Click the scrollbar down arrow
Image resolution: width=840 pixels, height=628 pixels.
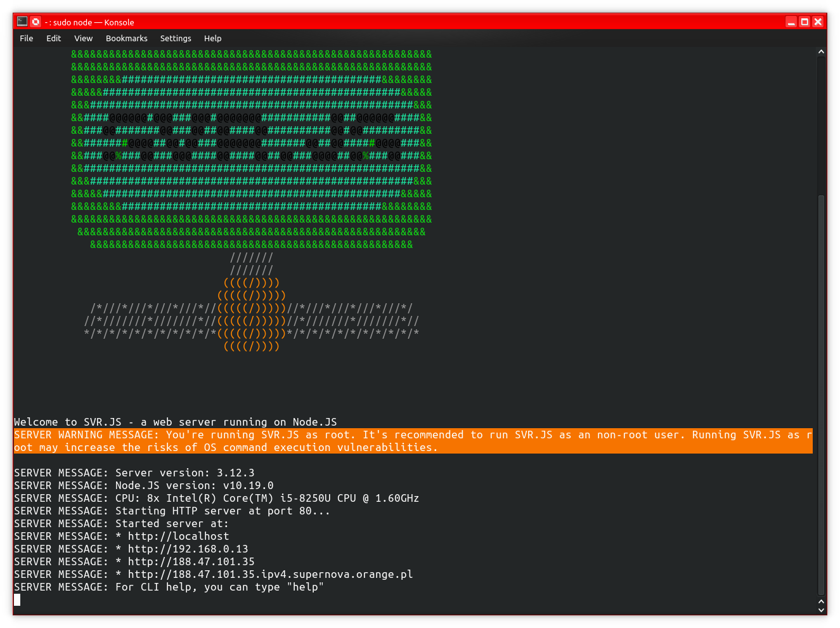(822, 610)
